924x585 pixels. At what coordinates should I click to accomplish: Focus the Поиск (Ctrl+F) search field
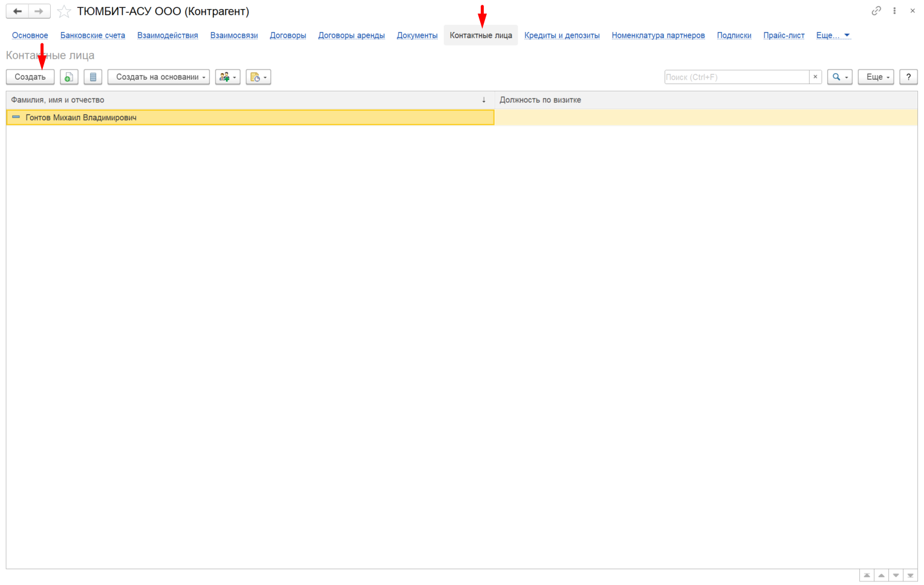pyautogui.click(x=737, y=77)
